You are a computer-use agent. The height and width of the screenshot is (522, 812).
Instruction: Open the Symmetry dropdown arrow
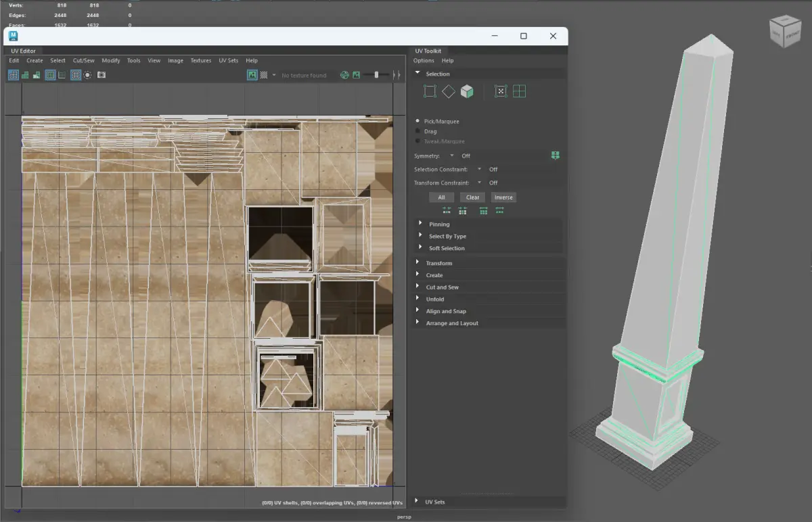click(452, 156)
